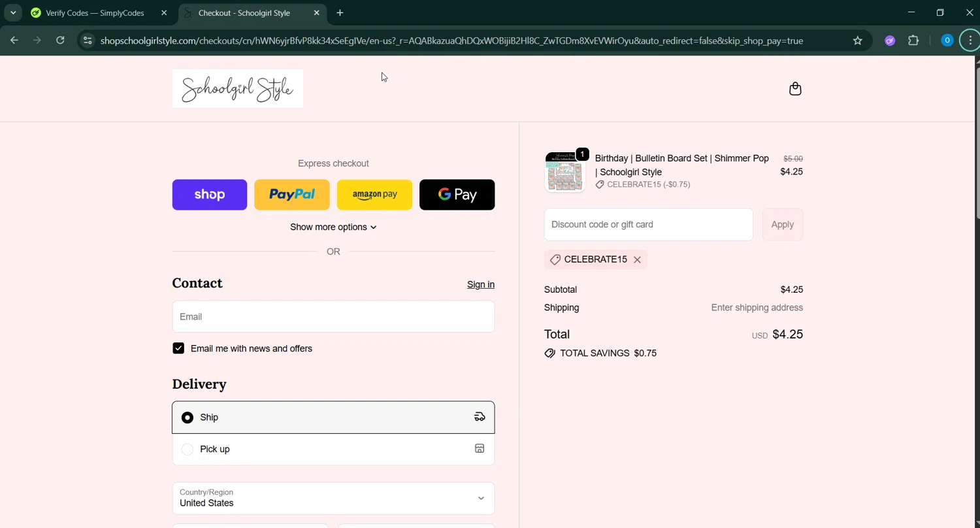Open the tab search dropdown arrow
This screenshot has height=528, width=980.
click(13, 12)
